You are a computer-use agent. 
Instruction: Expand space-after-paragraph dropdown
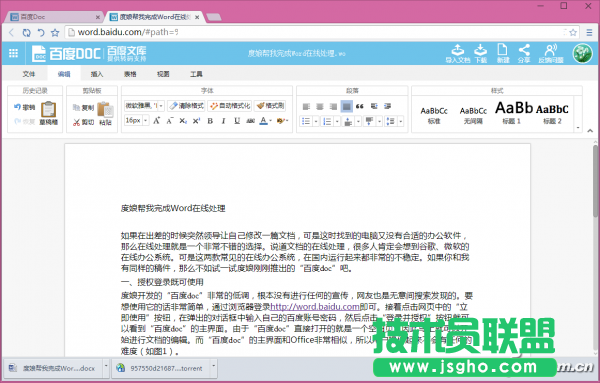[x=379, y=121]
